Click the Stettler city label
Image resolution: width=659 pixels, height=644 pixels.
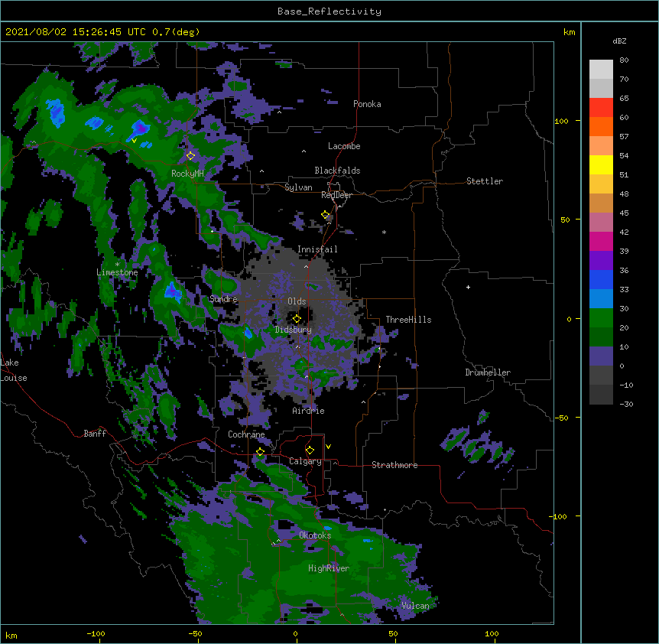(x=485, y=181)
